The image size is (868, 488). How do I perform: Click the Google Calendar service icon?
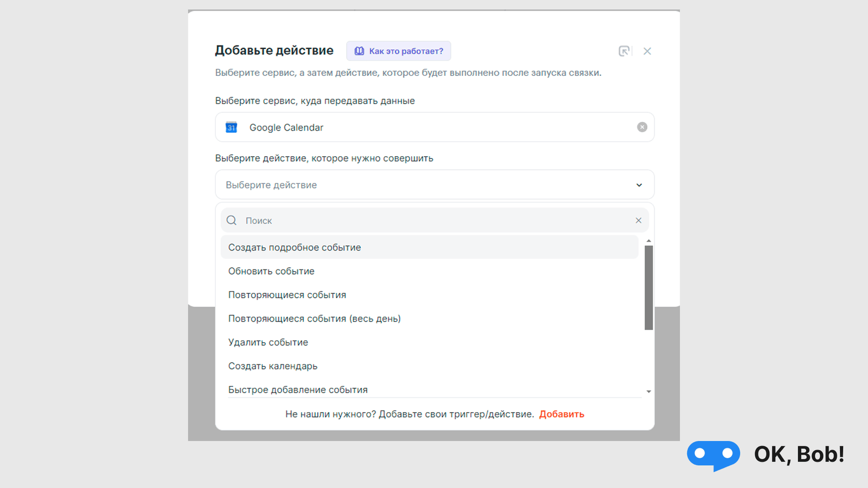click(x=231, y=127)
